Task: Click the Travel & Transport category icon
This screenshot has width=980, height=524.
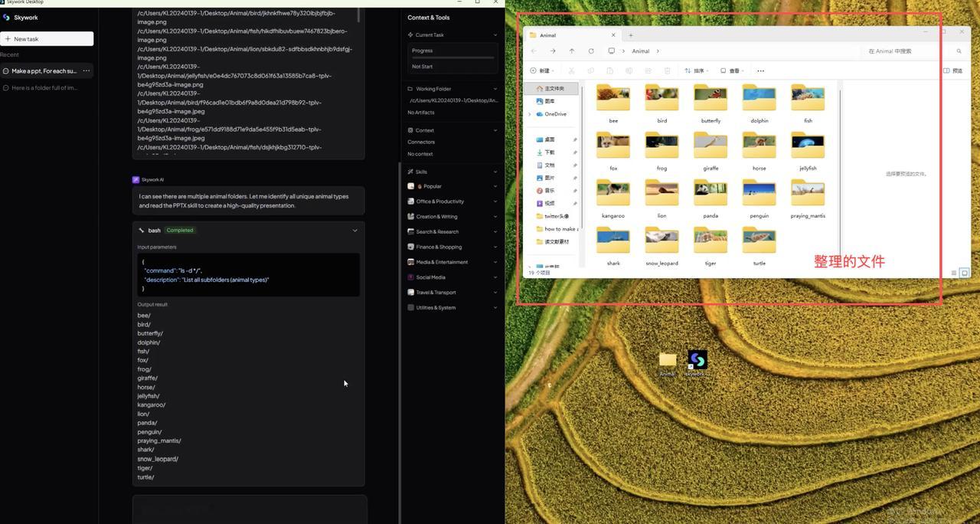Action: (411, 292)
